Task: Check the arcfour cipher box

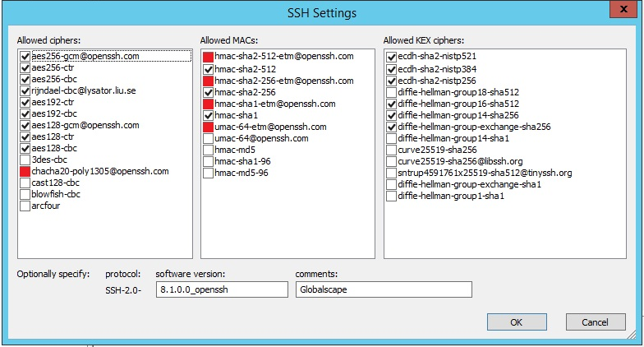Action: click(25, 206)
